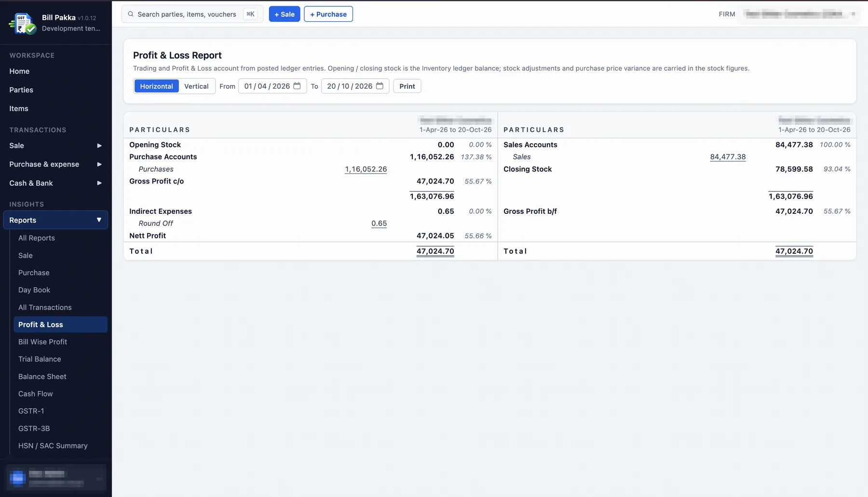Screen dimensions: 868x497
Task: Focus the search parties, items, vouchers field
Action: coord(192,14)
